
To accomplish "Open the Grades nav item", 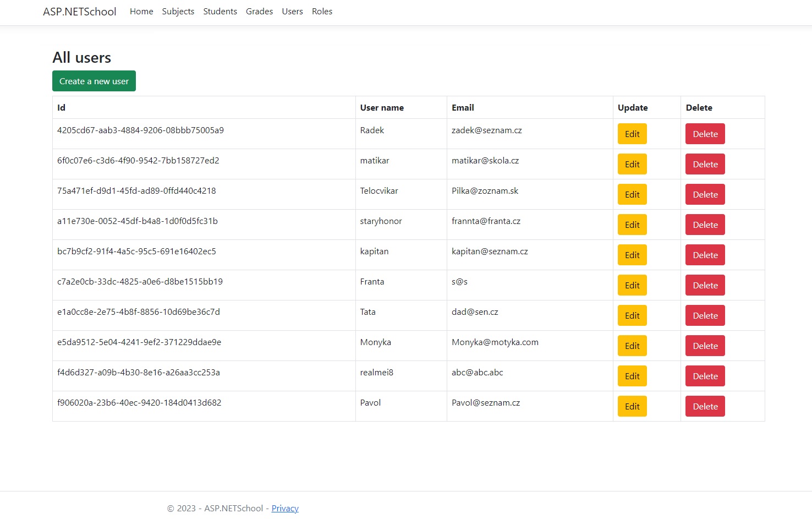I will (x=260, y=12).
